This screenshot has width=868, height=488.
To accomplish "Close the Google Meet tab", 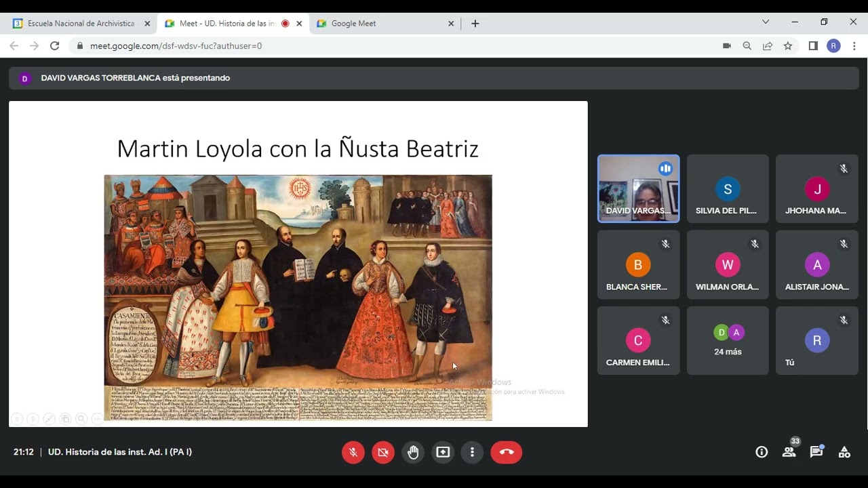I will point(451,23).
